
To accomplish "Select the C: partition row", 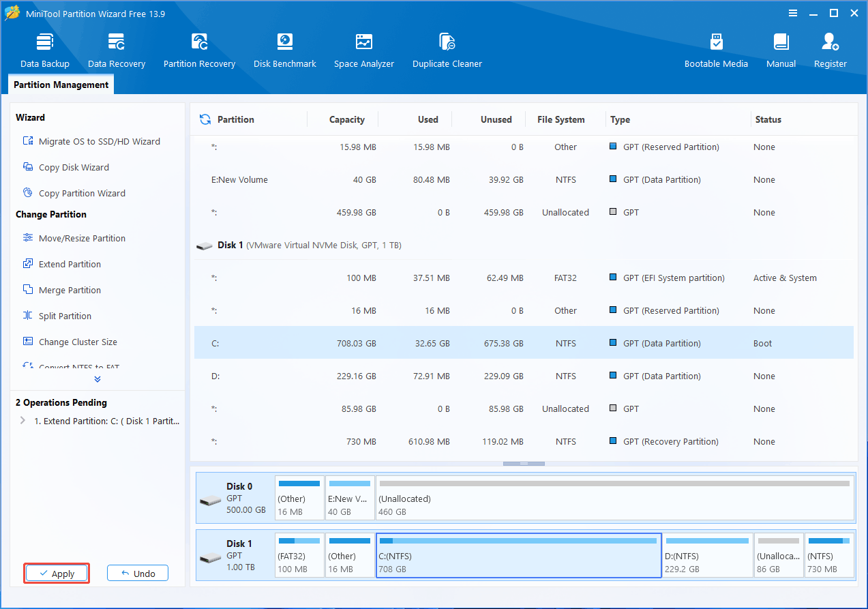I will pos(524,343).
